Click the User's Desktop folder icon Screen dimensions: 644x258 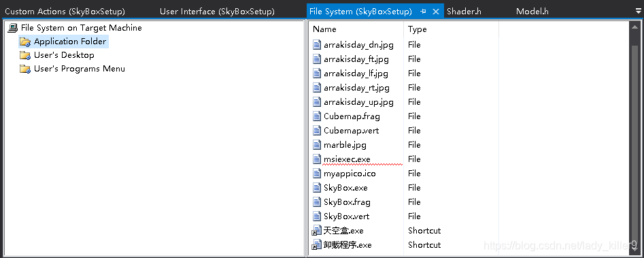pos(25,55)
